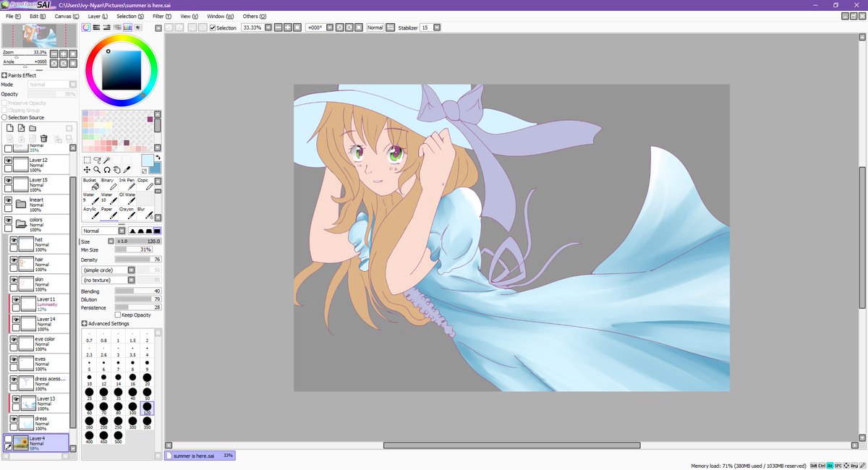The width and height of the screenshot is (868, 470).
Task: Open the Canvas menu
Action: (x=67, y=16)
